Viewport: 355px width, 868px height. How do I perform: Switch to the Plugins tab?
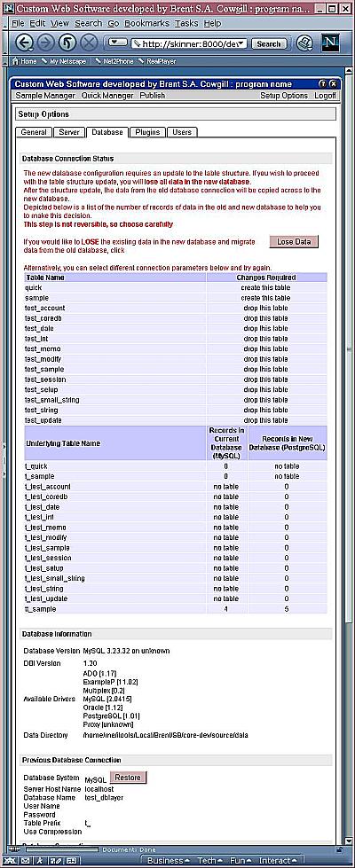pyautogui.click(x=148, y=132)
